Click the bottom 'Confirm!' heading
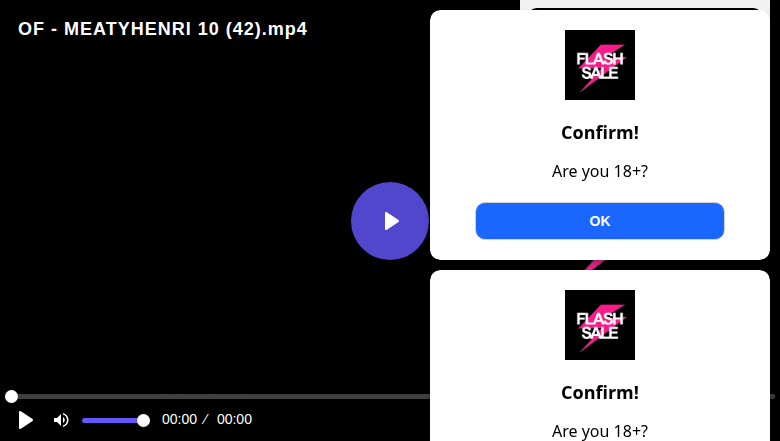 [x=599, y=393]
